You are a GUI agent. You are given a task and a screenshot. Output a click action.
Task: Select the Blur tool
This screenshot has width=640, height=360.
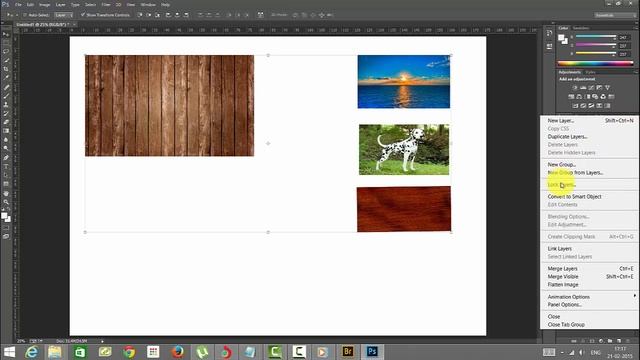[6, 140]
